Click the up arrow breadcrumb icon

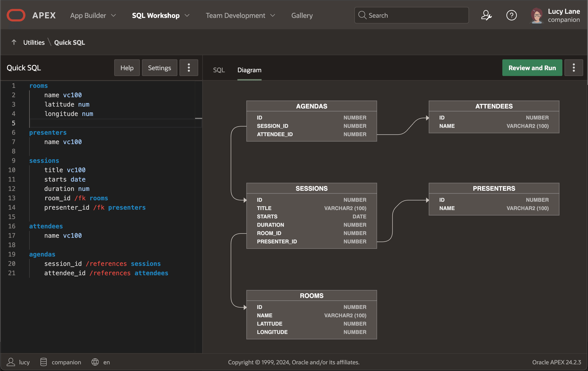click(14, 42)
